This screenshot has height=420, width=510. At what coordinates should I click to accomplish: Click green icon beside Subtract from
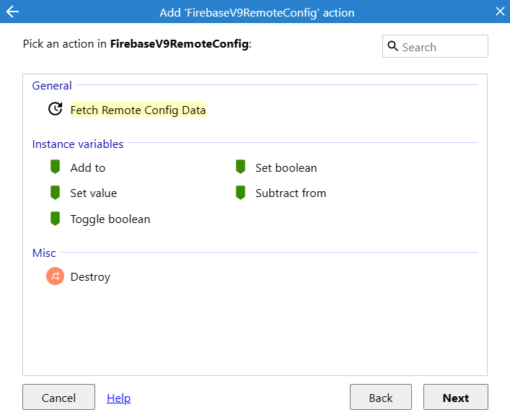[240, 192]
